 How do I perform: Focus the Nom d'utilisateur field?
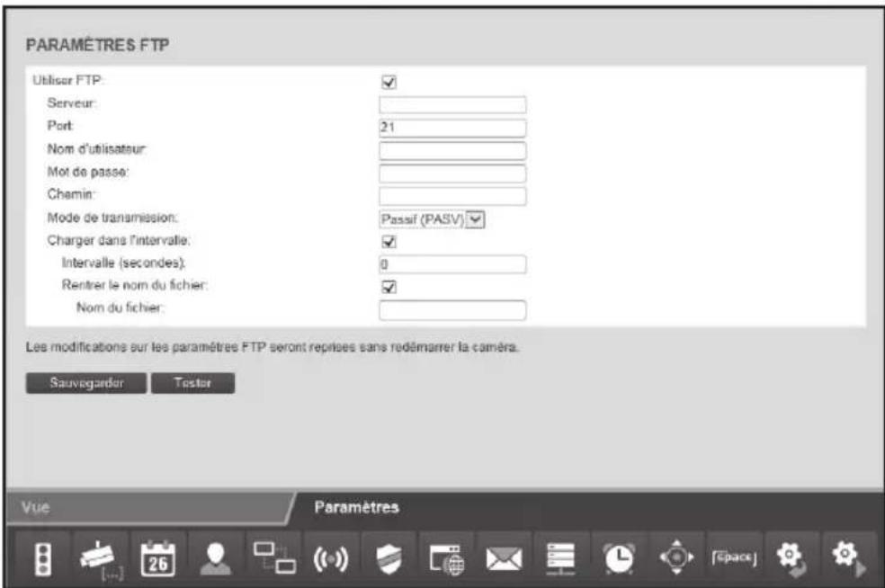point(452,151)
